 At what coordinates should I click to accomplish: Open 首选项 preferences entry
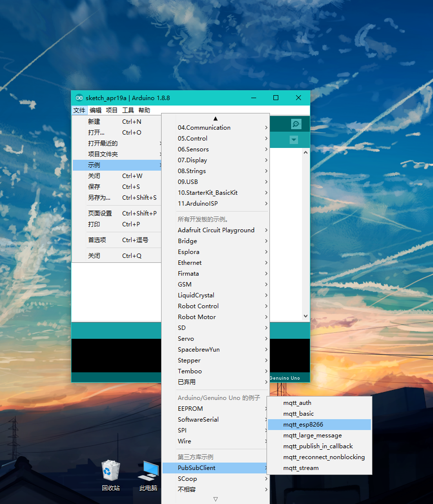point(117,240)
